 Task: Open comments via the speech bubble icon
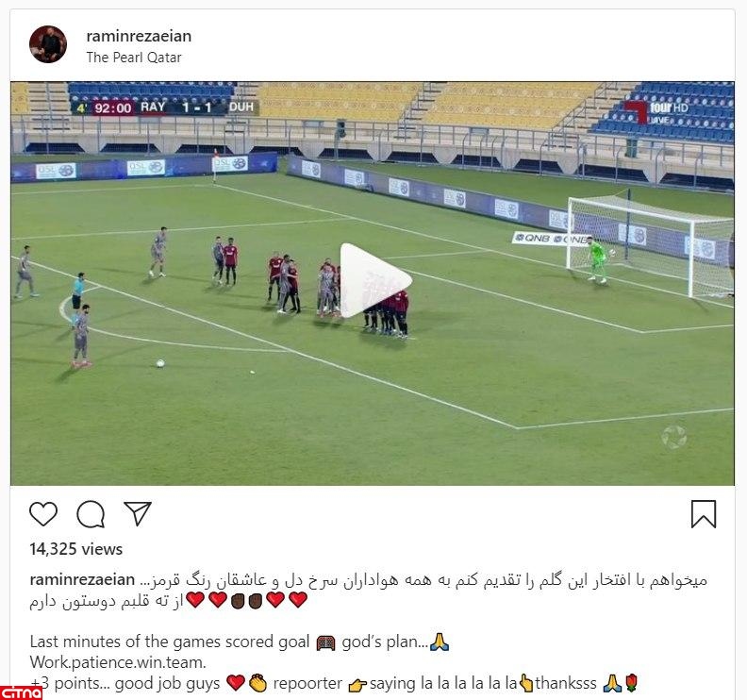[91, 514]
